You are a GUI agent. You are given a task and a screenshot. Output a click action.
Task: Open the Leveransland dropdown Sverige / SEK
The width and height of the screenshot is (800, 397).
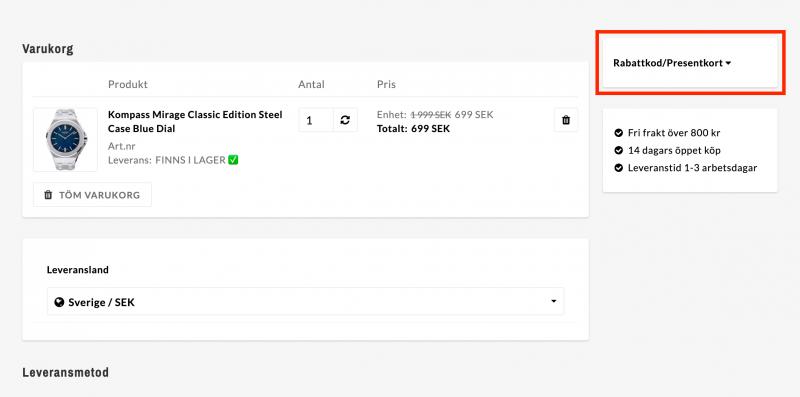point(306,302)
